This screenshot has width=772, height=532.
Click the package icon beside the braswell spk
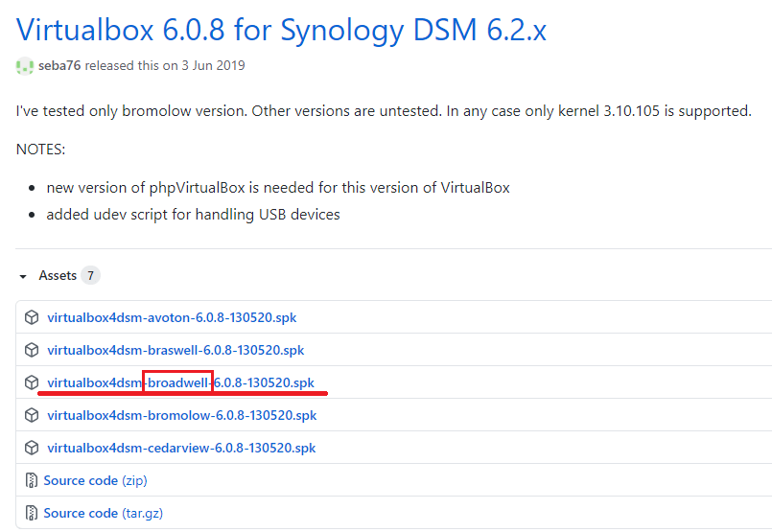click(x=32, y=350)
